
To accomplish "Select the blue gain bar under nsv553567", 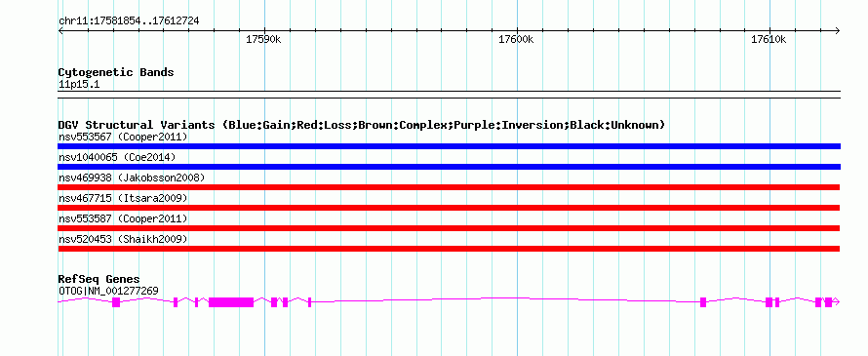I will click(x=449, y=146).
